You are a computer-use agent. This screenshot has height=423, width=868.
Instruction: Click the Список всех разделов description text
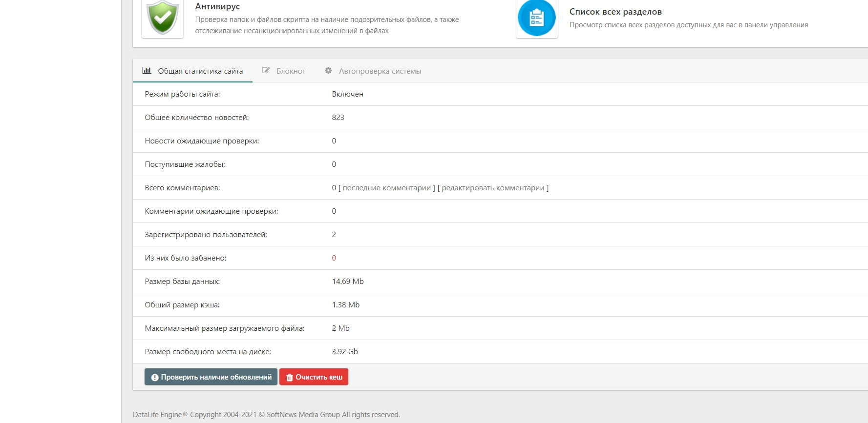tap(689, 25)
